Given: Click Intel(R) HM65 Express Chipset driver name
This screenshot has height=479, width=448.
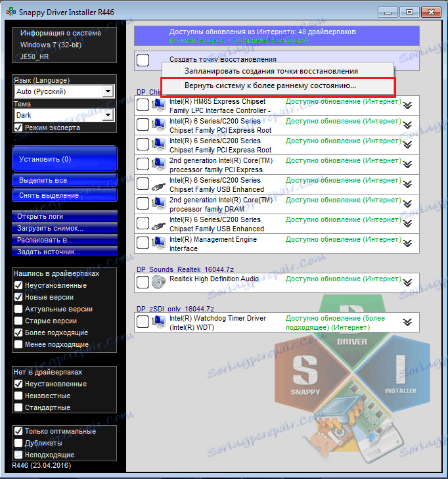Looking at the screenshot, I should pyautogui.click(x=220, y=106).
